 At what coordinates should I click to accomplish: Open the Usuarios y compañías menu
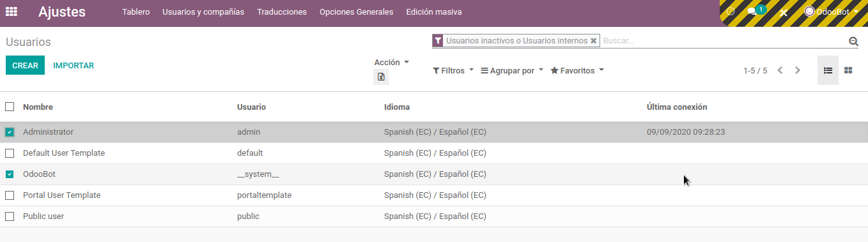tap(203, 12)
